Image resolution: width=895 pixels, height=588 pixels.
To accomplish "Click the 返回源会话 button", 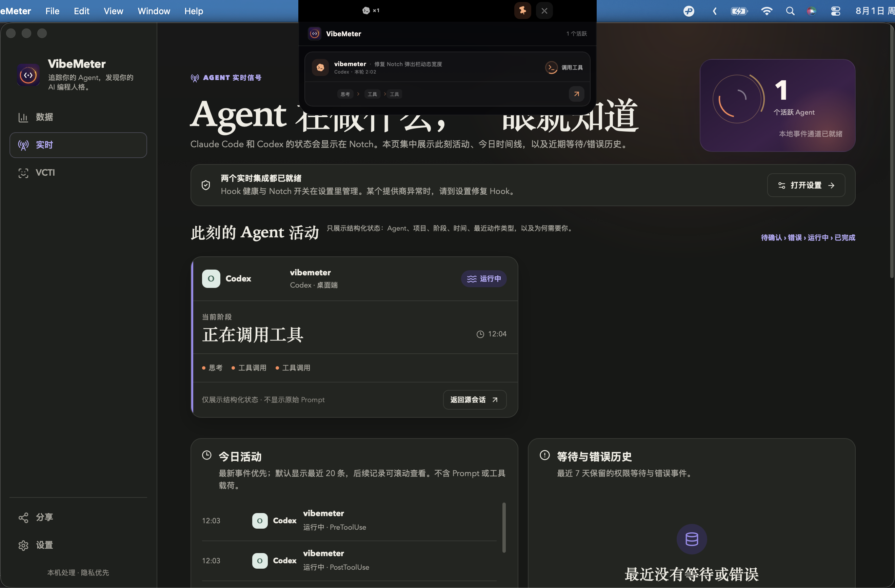I will [475, 399].
